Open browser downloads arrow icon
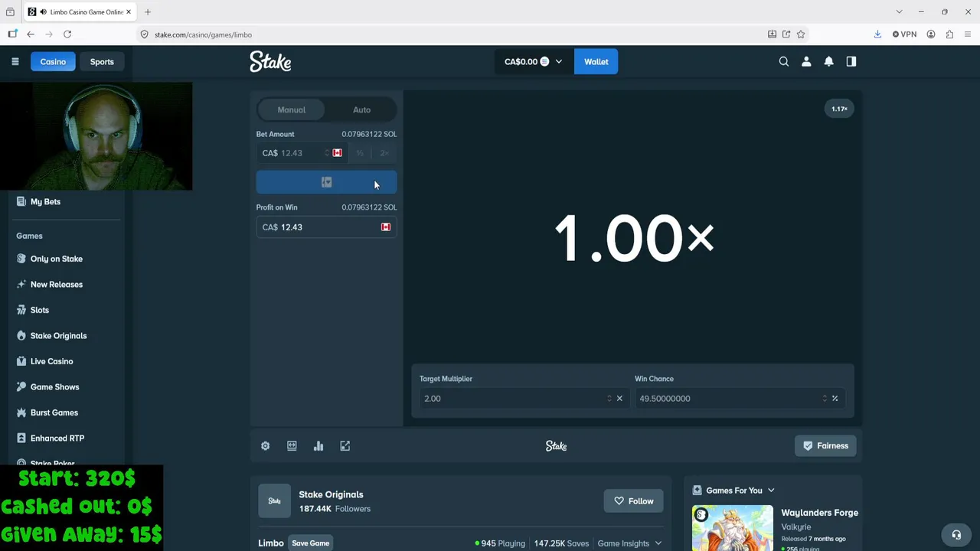Viewport: 980px width, 551px height. [x=877, y=34]
